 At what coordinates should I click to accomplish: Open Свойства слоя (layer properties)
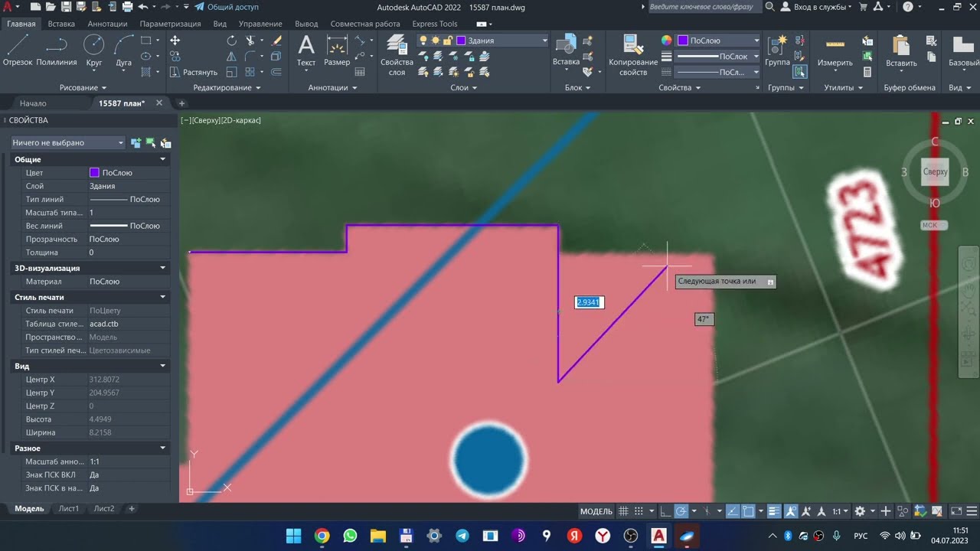coord(397,55)
